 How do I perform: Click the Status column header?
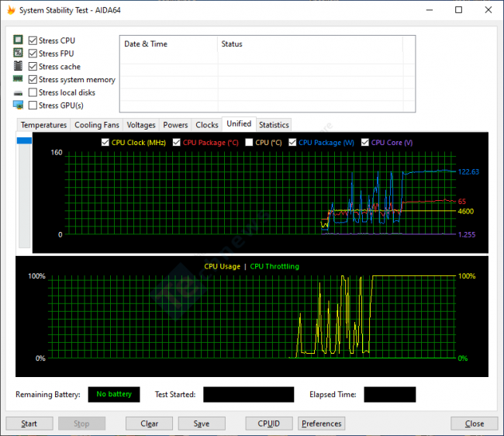coord(310,44)
